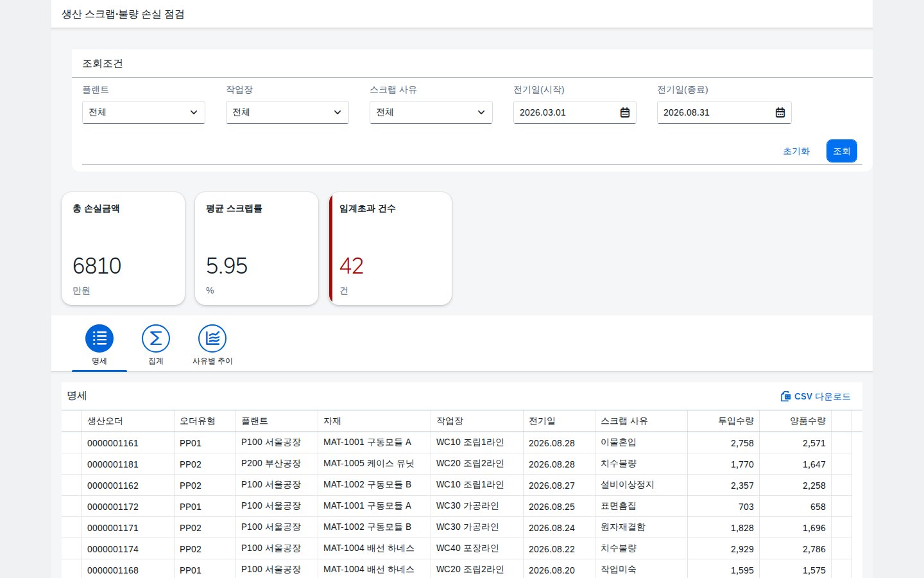The width and height of the screenshot is (924, 578).
Task: Click date cell 2026.08.27
Action: click(560, 485)
